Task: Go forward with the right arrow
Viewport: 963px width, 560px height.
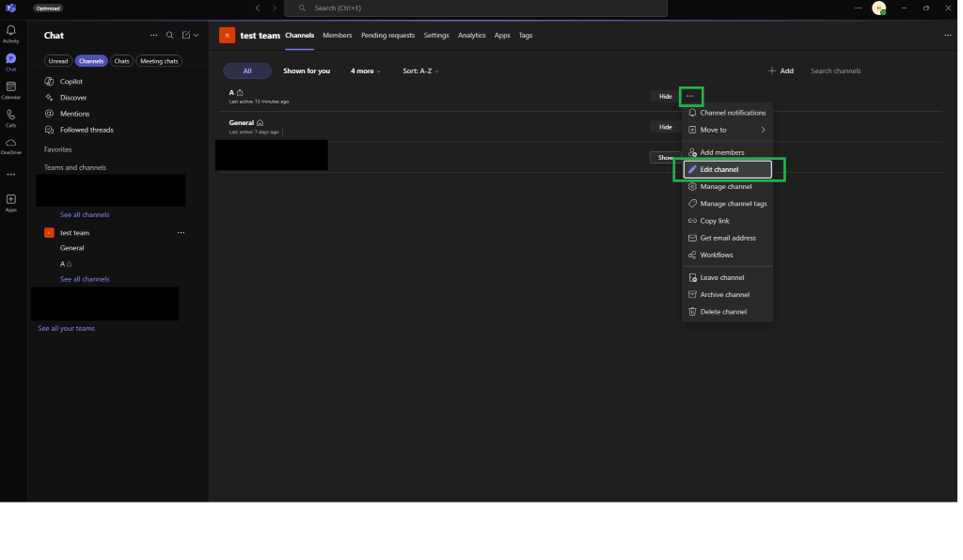Action: coord(274,8)
